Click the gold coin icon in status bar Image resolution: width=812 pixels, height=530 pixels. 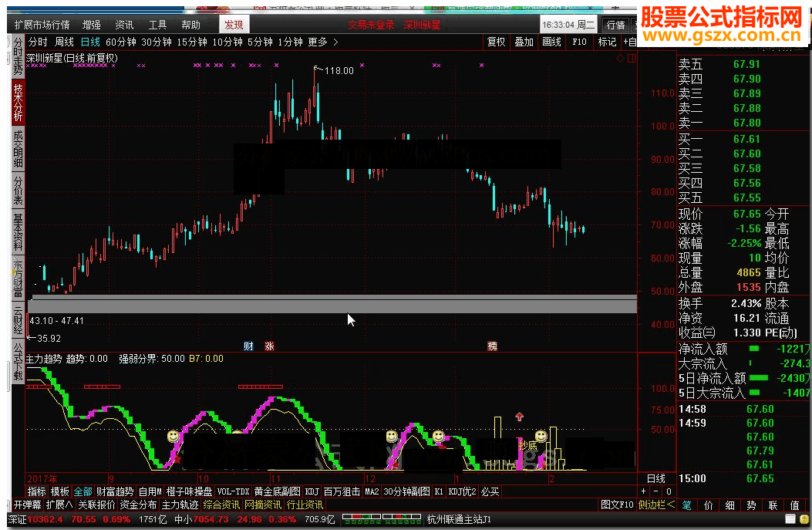(x=804, y=519)
